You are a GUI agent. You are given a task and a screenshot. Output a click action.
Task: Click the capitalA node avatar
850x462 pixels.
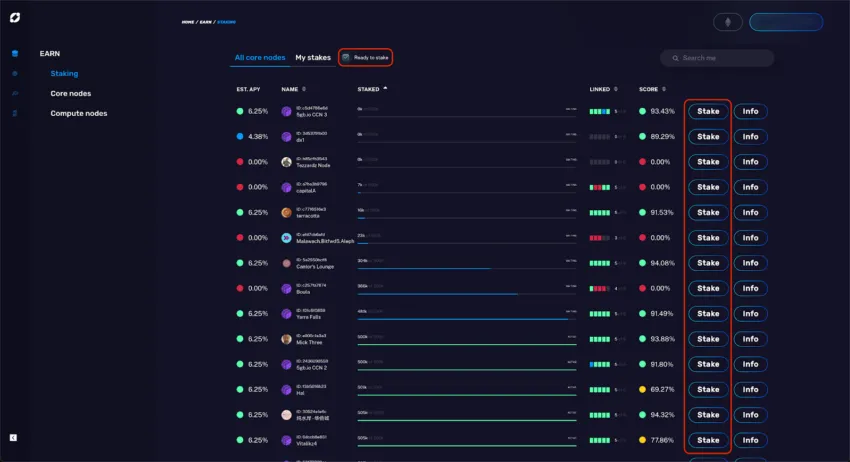click(x=286, y=187)
